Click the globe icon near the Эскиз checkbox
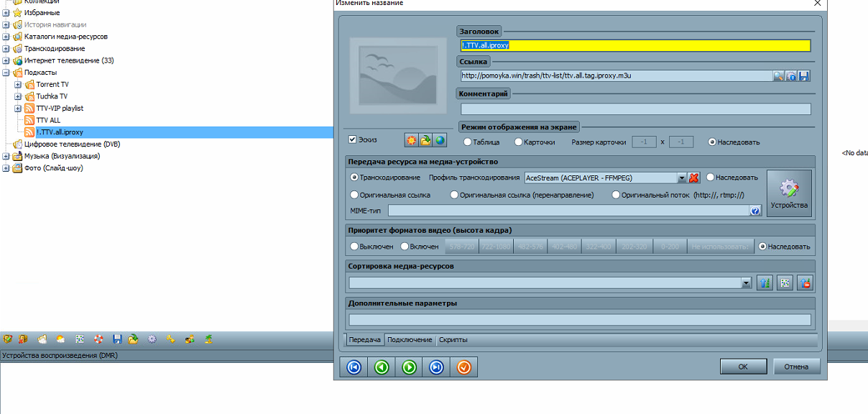 click(x=439, y=140)
